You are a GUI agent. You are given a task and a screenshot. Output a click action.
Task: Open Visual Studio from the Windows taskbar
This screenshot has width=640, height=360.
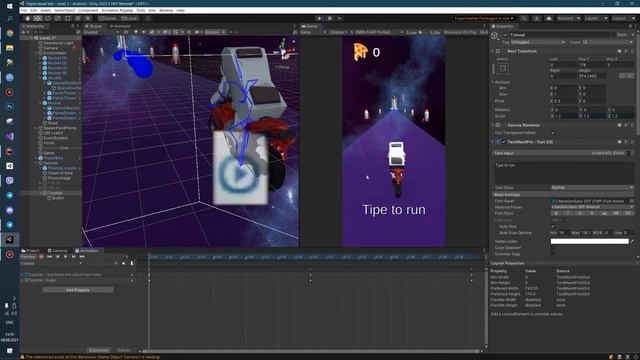[10, 136]
